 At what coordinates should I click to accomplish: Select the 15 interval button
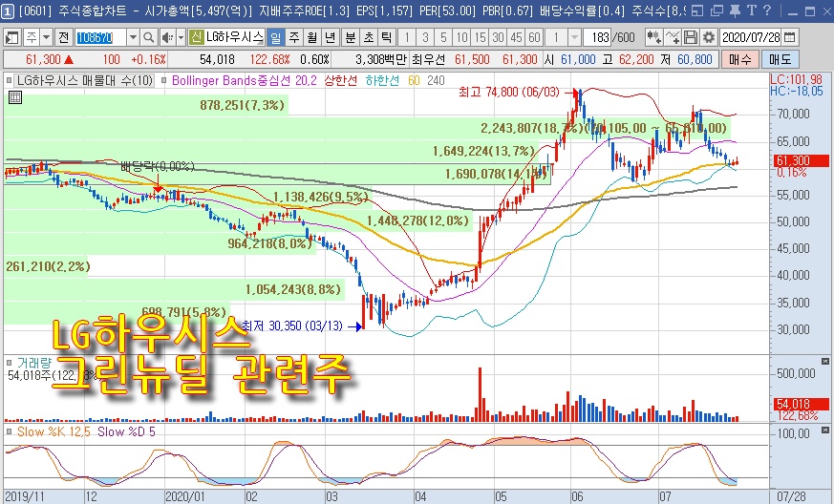pos(481,38)
